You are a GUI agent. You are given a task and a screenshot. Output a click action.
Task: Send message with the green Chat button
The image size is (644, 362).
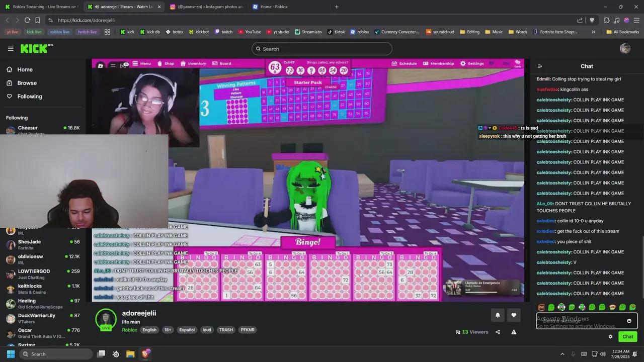click(627, 337)
